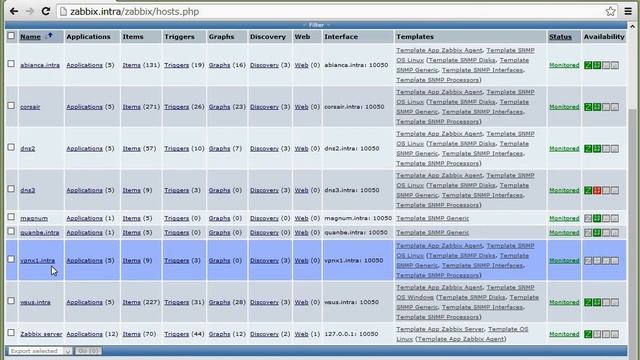640x360 pixels.
Task: Tick the vpnx1.intra row checkbox
Action: click(x=11, y=259)
